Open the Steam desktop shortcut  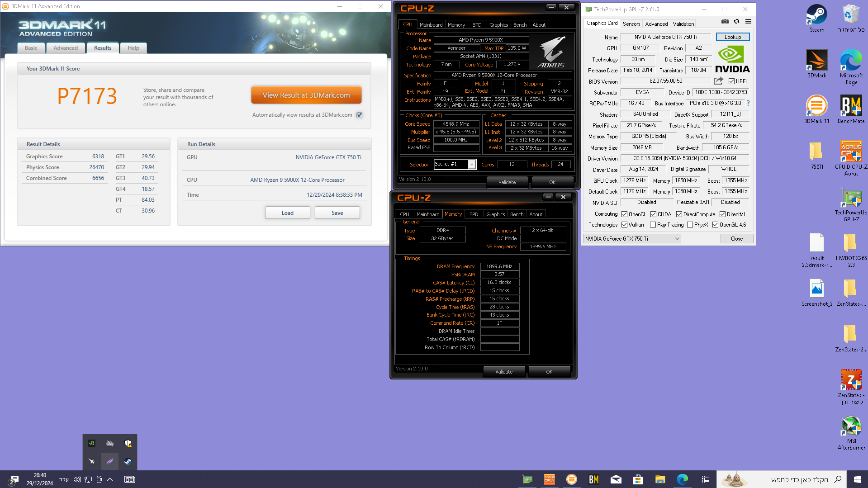(816, 18)
